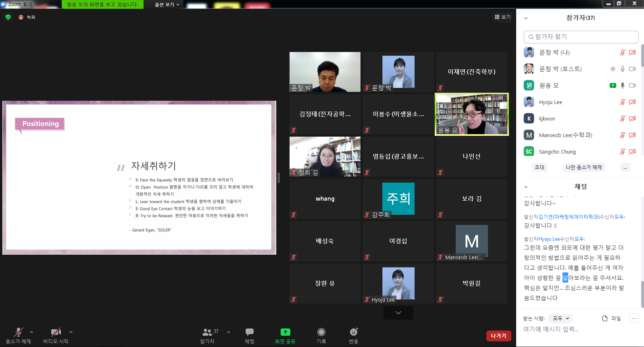644x347 pixels.
Task: Open audio options arrow next to 음소거 해제
Action: (31, 332)
